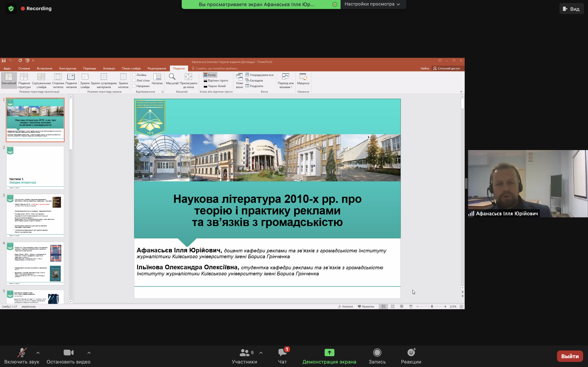Select slide 3 thumbnail in panel
Image resolution: width=588 pixels, height=367 pixels.
click(x=35, y=215)
